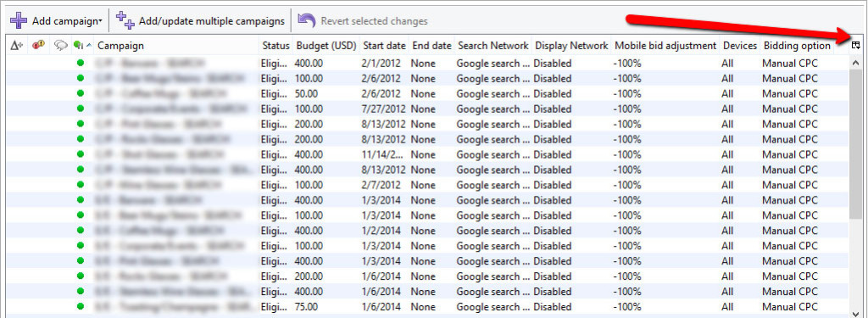Select the green status dot in the 7/27/2012 row
Image resolution: width=868 pixels, height=318 pixels.
coord(81,109)
